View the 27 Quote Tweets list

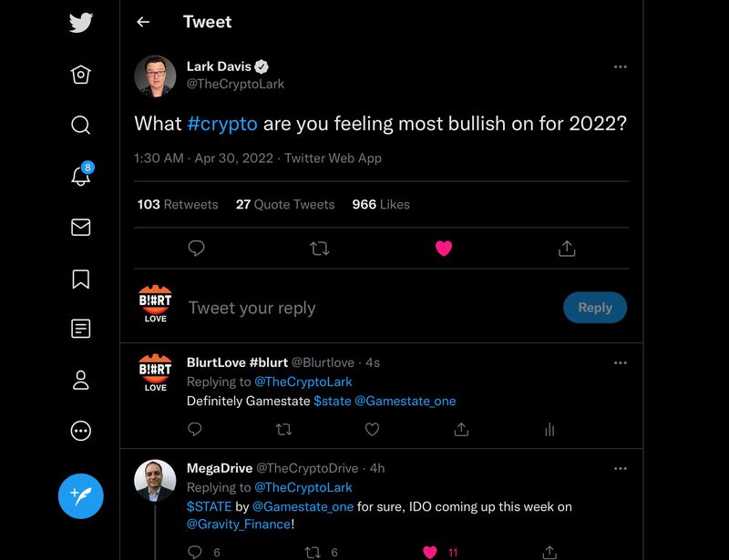[285, 205]
